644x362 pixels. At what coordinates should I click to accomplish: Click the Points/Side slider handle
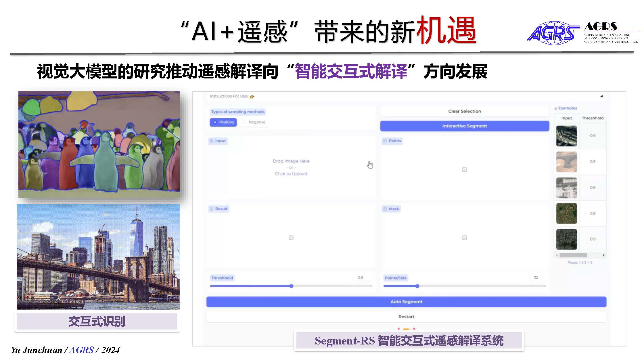point(417,286)
